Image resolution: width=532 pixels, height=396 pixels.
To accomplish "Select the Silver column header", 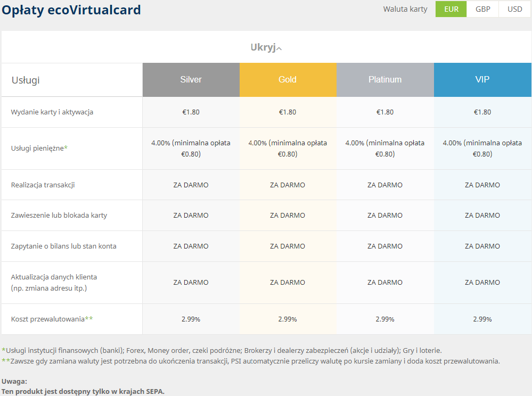I will click(191, 80).
